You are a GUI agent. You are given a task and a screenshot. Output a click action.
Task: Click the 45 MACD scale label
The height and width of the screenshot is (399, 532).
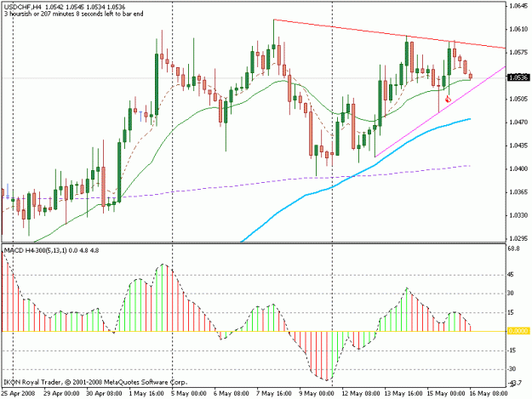click(511, 275)
